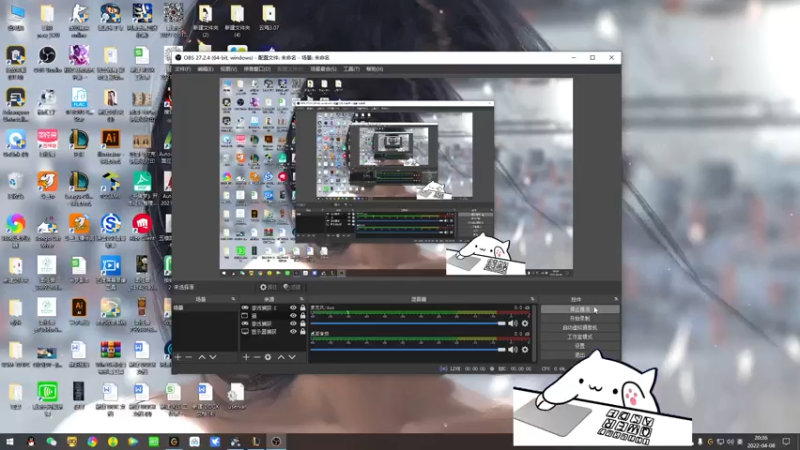Open the Scene Collection (S) menu

point(323,69)
